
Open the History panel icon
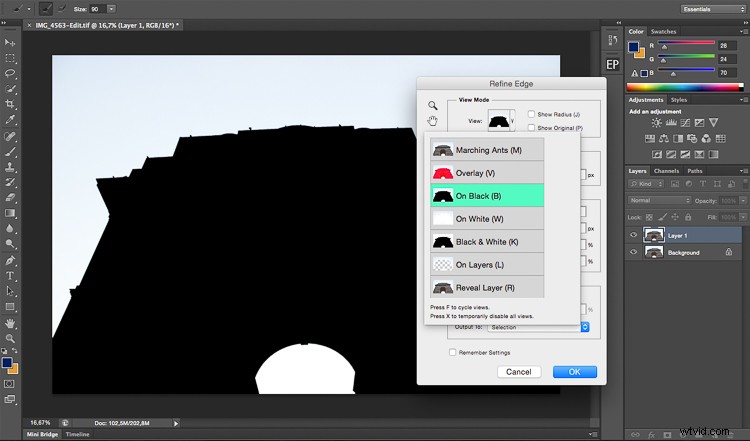[613, 40]
